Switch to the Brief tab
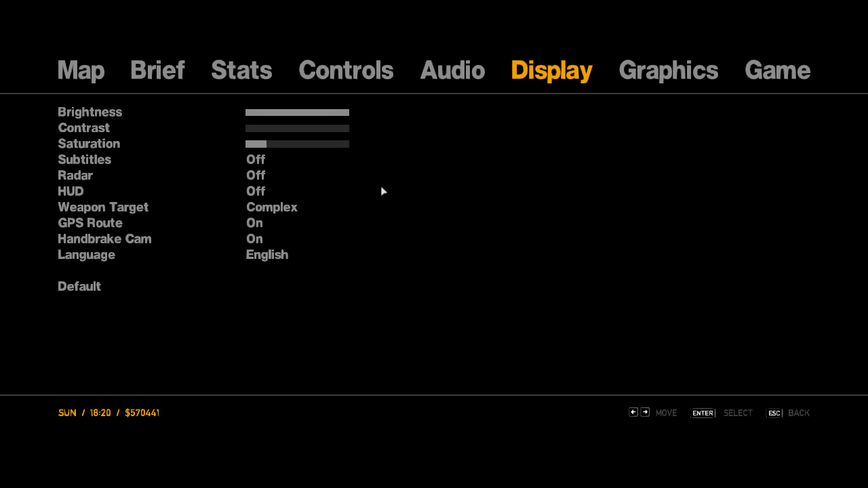 pyautogui.click(x=157, y=70)
